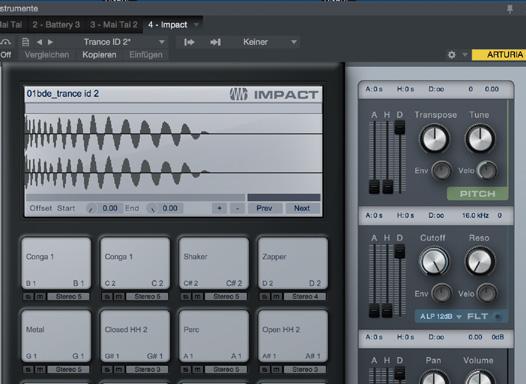Trigger the Zapper pad

coord(293,263)
